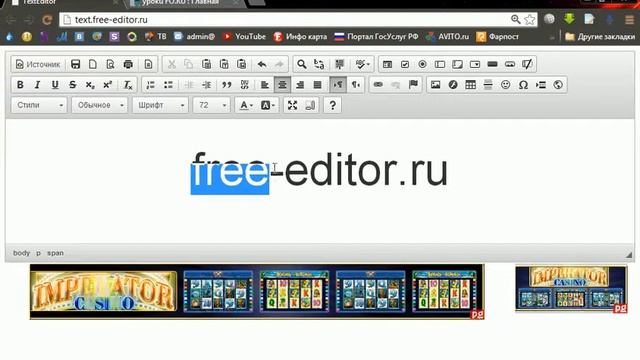Insert a bulleted list
This screenshot has width=640, height=360.
point(168,84)
